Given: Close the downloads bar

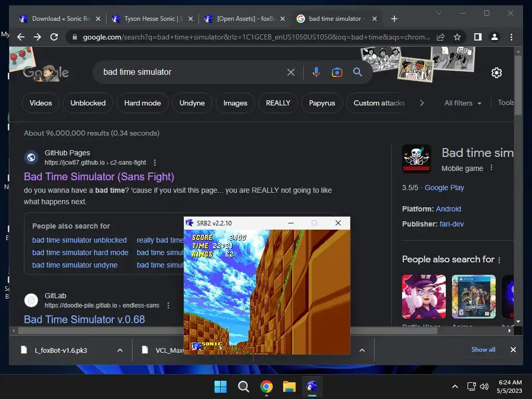Looking at the screenshot, I should click(513, 350).
